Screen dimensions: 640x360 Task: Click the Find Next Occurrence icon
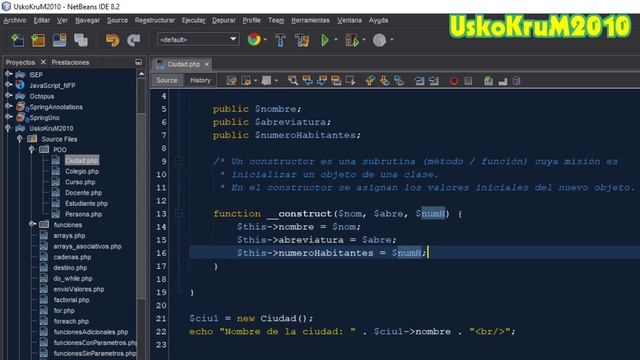tap(322, 80)
